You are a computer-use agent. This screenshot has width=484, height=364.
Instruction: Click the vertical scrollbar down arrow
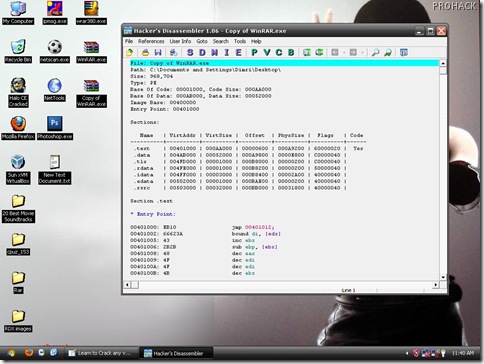pyautogui.click(x=443, y=277)
